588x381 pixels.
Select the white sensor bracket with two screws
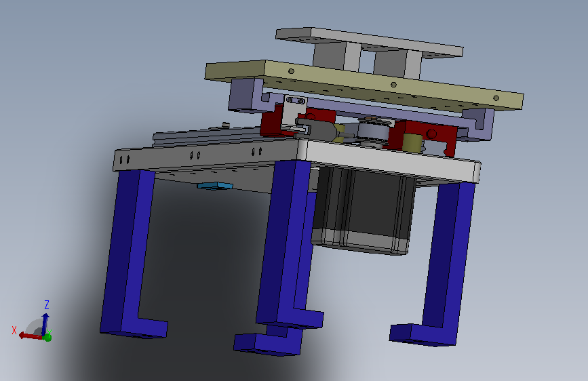[x=294, y=111]
